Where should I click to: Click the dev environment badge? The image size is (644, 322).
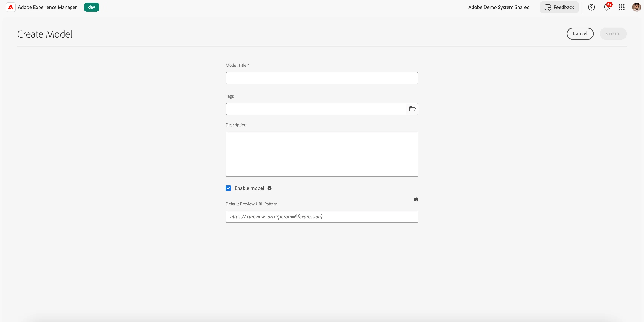pos(91,7)
